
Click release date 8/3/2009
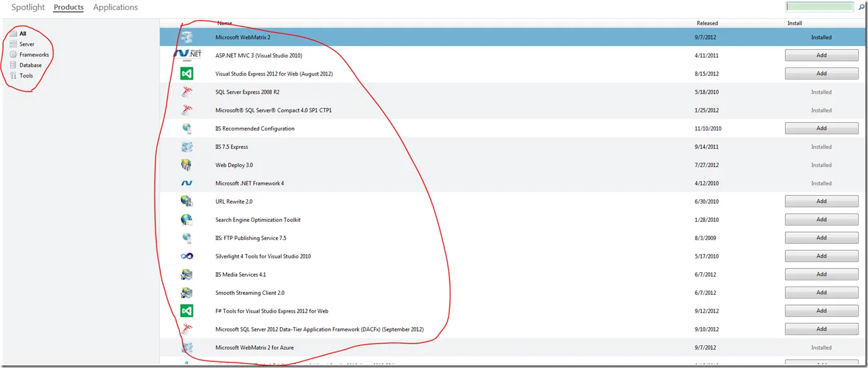pos(704,238)
